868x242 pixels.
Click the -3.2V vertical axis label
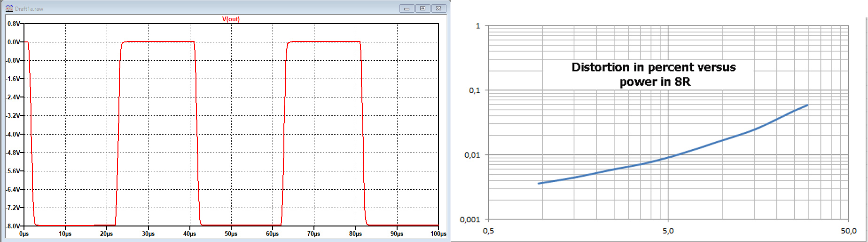pos(13,115)
